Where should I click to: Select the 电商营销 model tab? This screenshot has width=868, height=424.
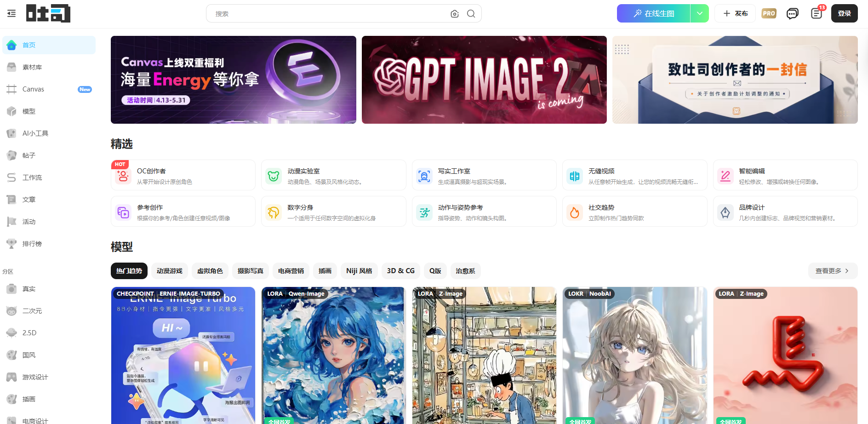point(291,271)
